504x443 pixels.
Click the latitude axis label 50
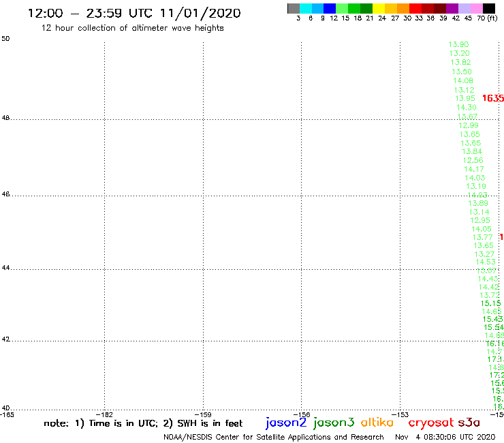5,39
